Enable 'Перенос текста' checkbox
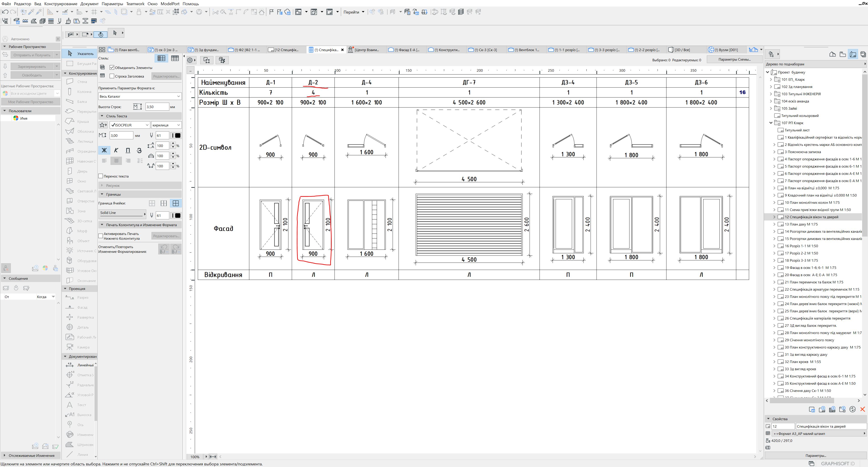The height and width of the screenshot is (467, 868). (x=100, y=176)
